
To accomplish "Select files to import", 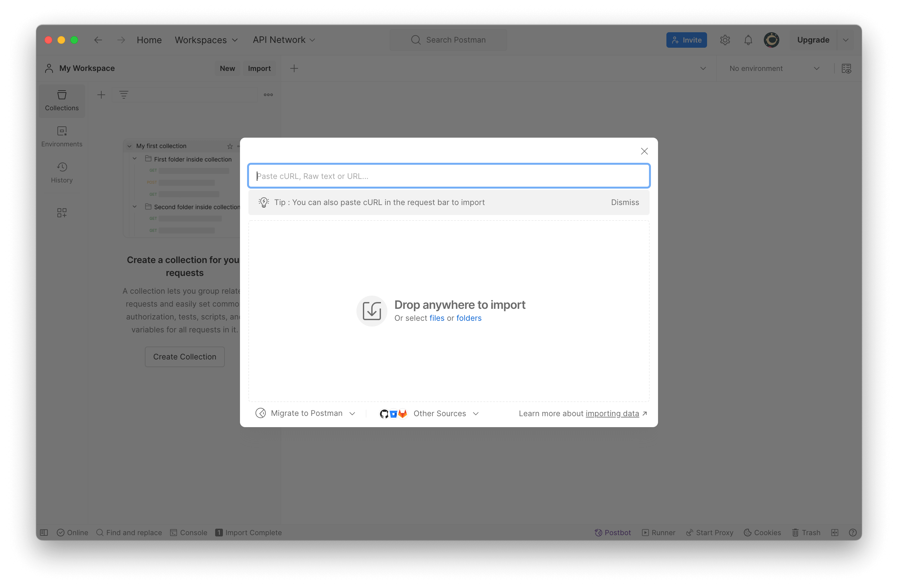I will (437, 318).
